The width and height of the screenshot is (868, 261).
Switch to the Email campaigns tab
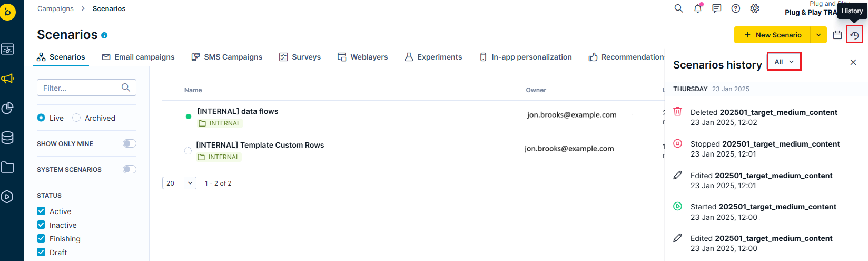(139, 57)
